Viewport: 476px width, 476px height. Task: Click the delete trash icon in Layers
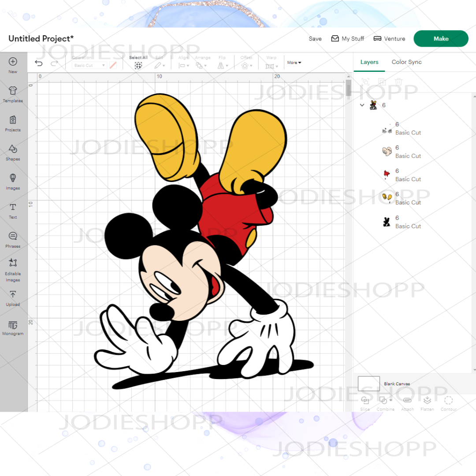398,82
